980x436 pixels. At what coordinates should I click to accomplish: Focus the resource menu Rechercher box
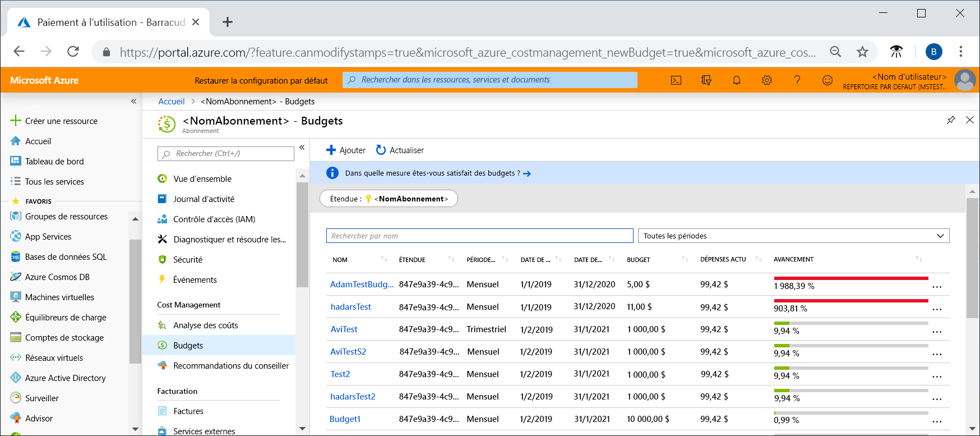click(x=226, y=153)
